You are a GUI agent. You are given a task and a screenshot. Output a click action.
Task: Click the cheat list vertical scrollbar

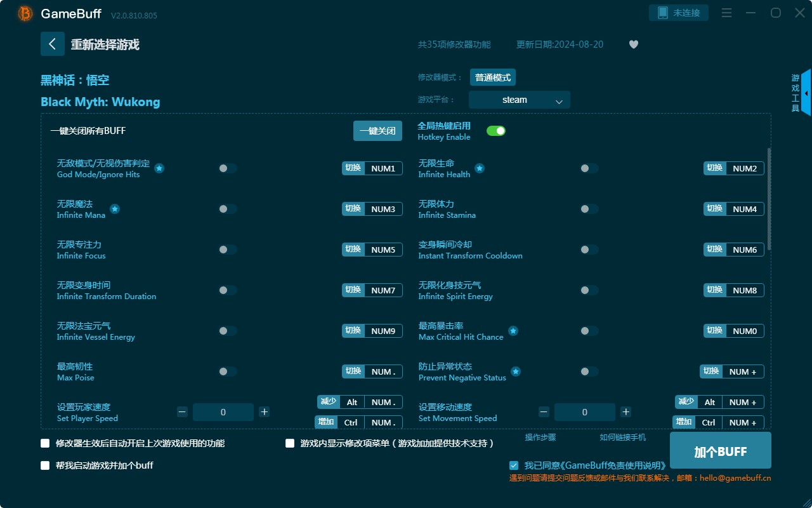click(x=769, y=199)
